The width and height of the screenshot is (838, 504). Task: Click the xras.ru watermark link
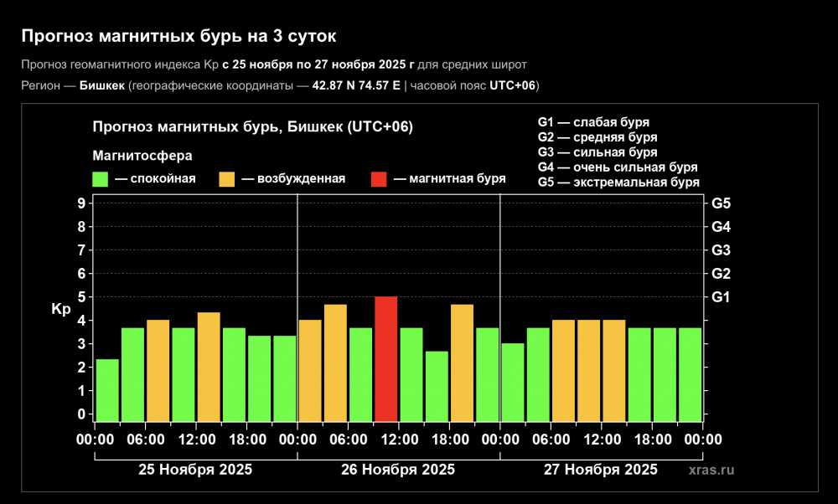(x=711, y=470)
